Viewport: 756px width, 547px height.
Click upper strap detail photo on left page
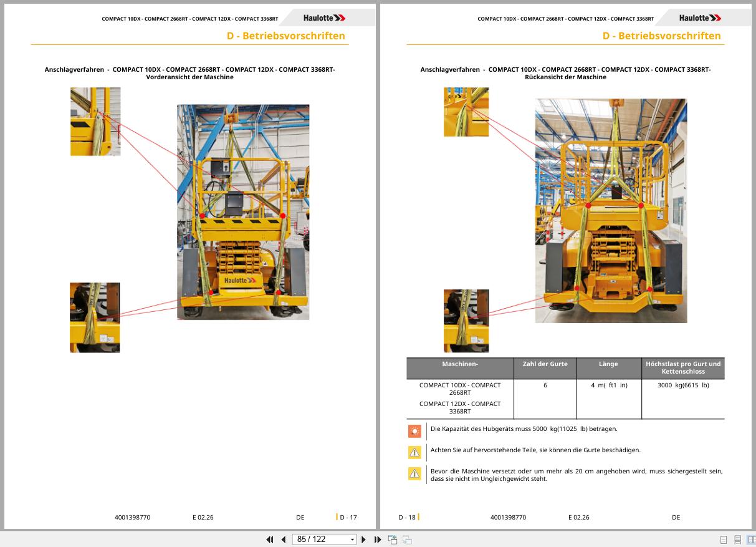click(95, 122)
